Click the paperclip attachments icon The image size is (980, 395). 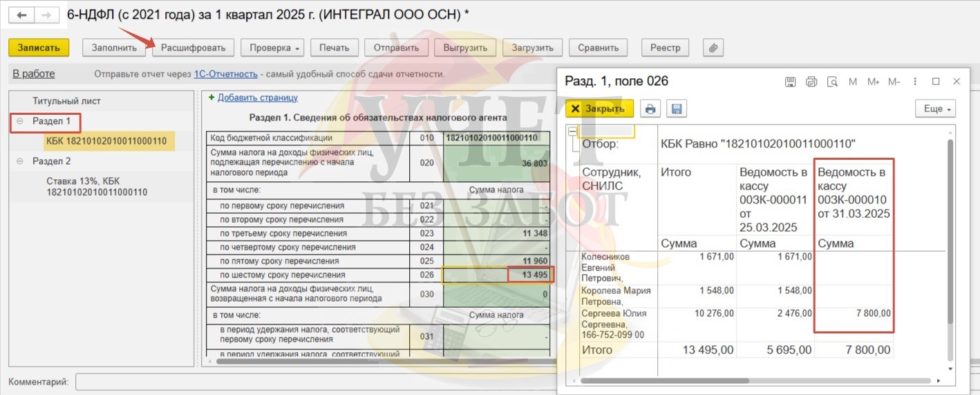pyautogui.click(x=713, y=48)
